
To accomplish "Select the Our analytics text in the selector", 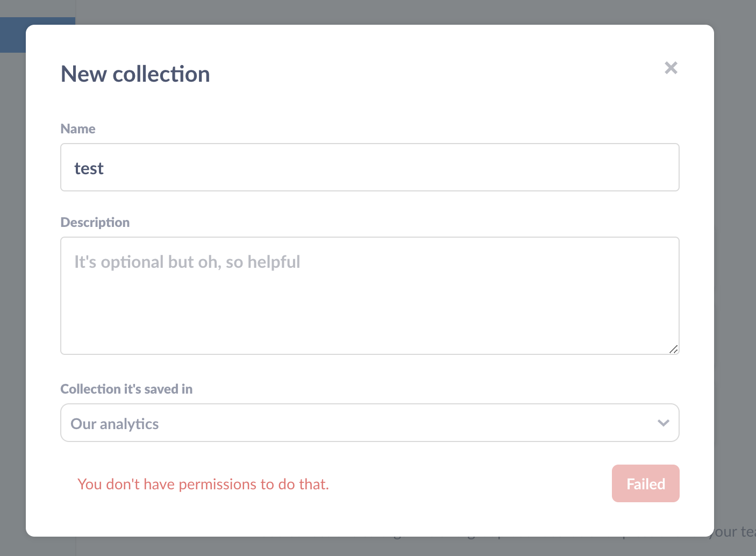I will (115, 424).
